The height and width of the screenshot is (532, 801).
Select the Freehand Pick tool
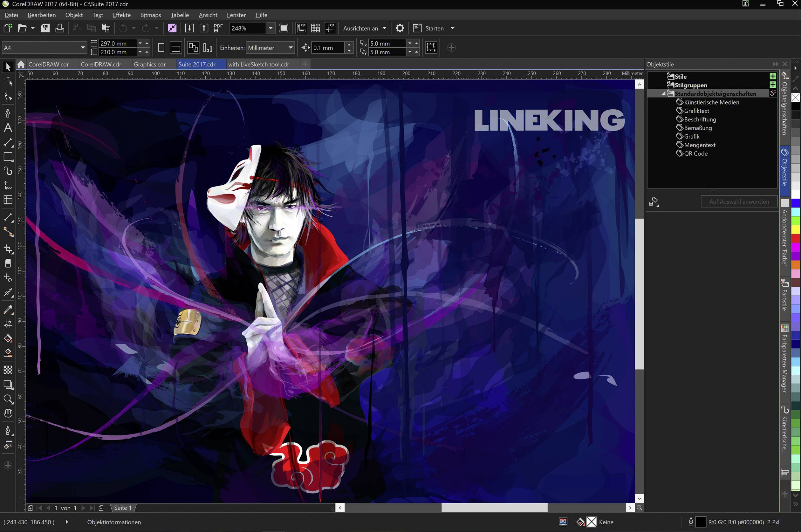[8, 81]
